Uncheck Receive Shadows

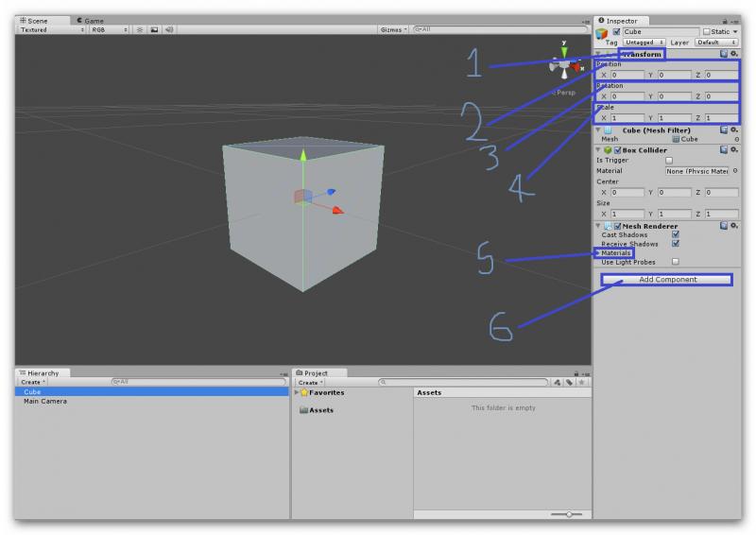pyautogui.click(x=676, y=244)
